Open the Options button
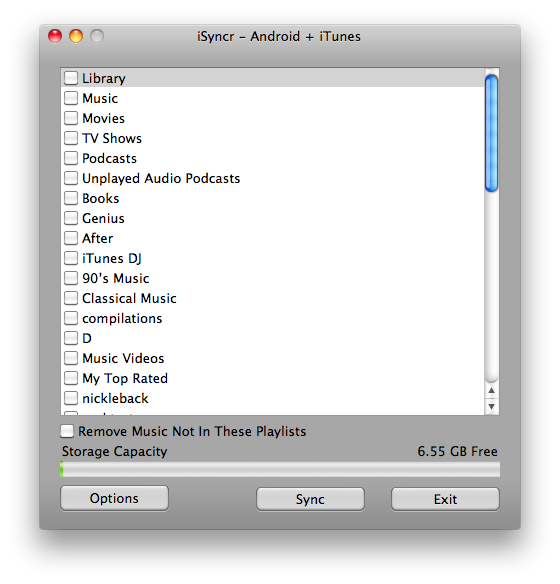This screenshot has width=560, height=584. coord(114,498)
